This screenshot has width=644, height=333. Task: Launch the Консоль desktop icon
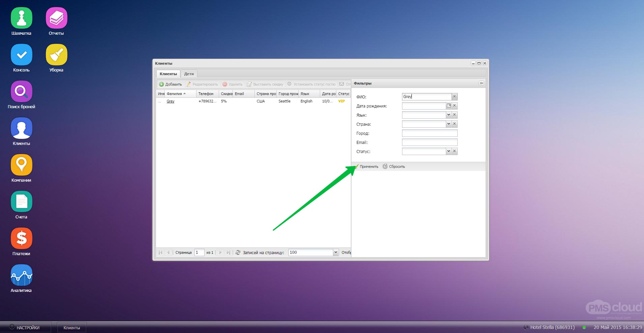(x=22, y=55)
